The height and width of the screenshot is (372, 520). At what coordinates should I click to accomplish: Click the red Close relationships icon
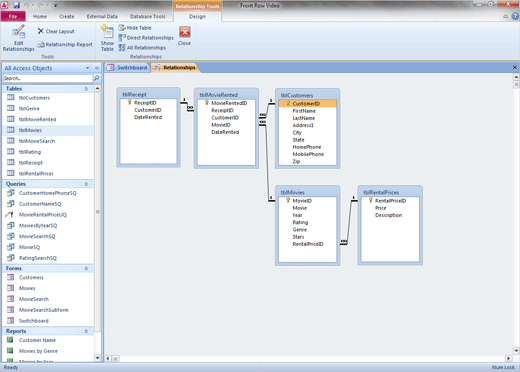coord(185,32)
